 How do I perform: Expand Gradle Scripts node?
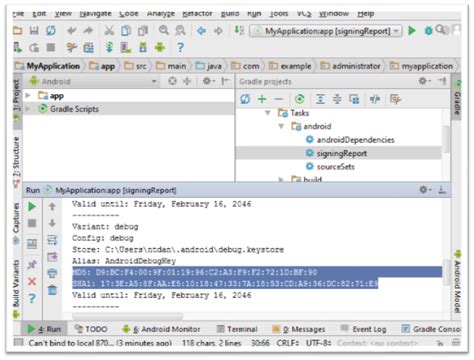(x=28, y=109)
